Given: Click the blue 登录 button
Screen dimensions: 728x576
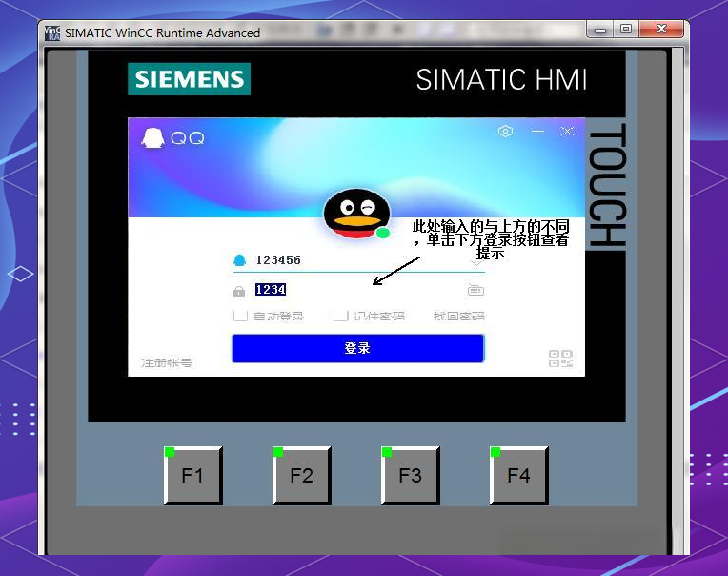Looking at the screenshot, I should [358, 348].
